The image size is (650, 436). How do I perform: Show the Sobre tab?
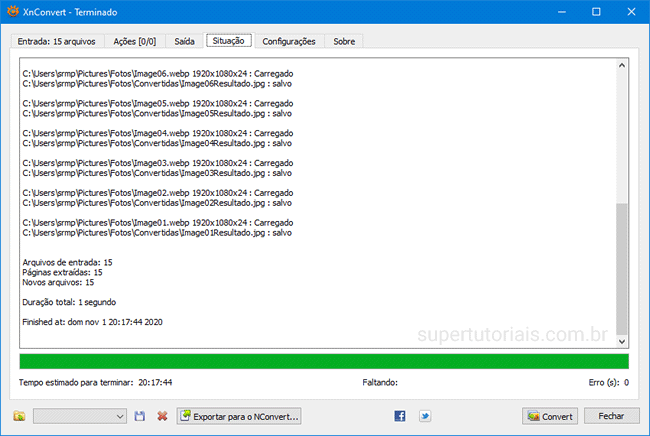click(344, 41)
